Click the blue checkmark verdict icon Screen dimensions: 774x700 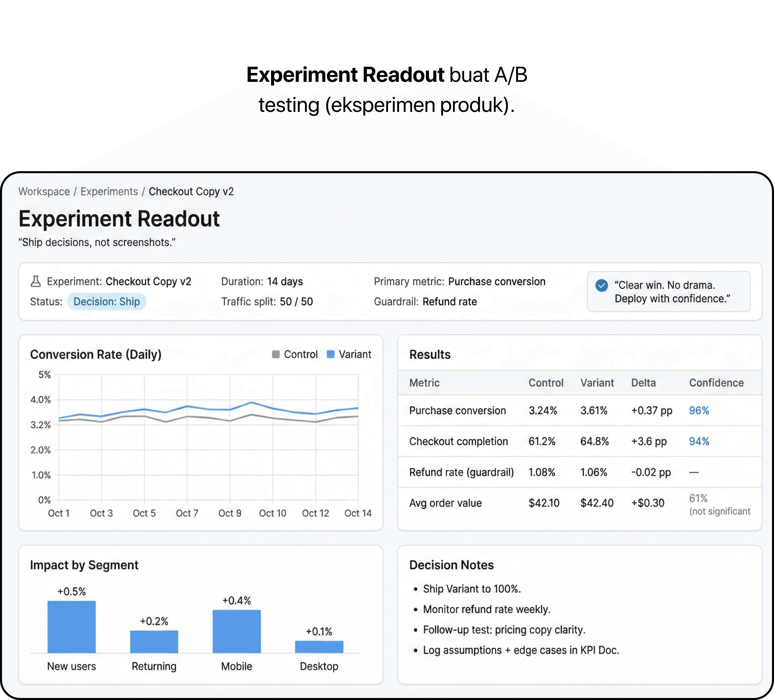[x=601, y=285]
